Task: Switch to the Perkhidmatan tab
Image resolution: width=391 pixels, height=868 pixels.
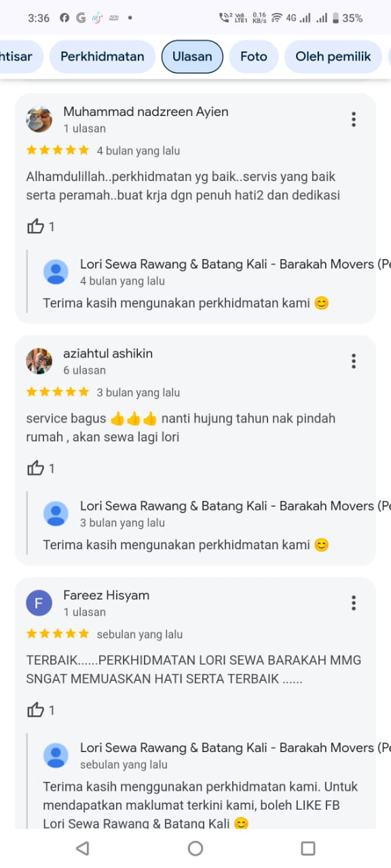Action: tap(103, 57)
